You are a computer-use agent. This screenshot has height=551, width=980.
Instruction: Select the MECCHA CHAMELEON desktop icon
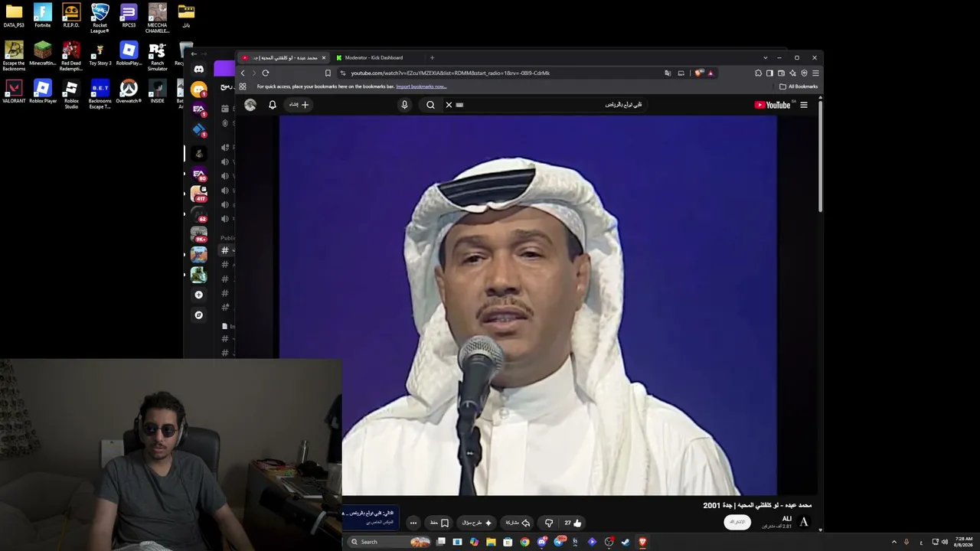157,17
